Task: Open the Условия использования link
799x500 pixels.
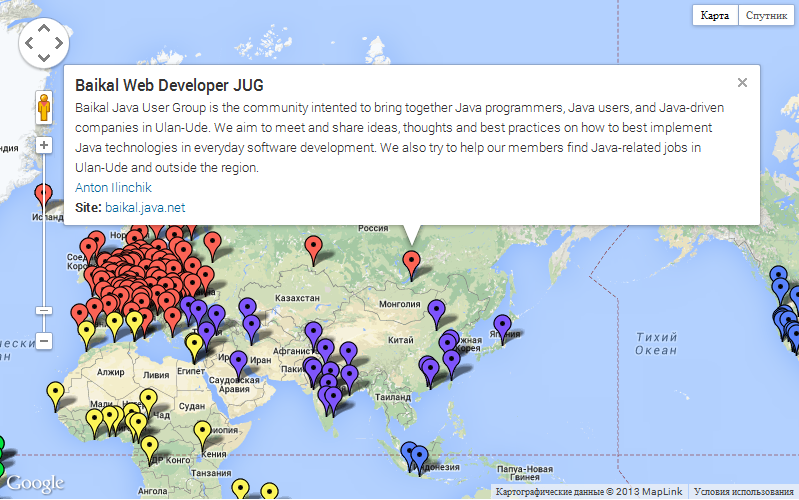Action: (743, 492)
